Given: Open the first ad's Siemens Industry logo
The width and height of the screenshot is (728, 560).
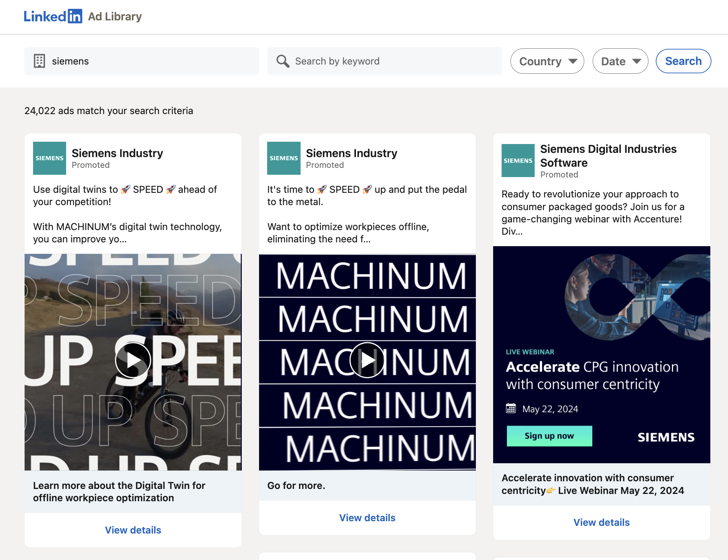Looking at the screenshot, I should [x=50, y=158].
